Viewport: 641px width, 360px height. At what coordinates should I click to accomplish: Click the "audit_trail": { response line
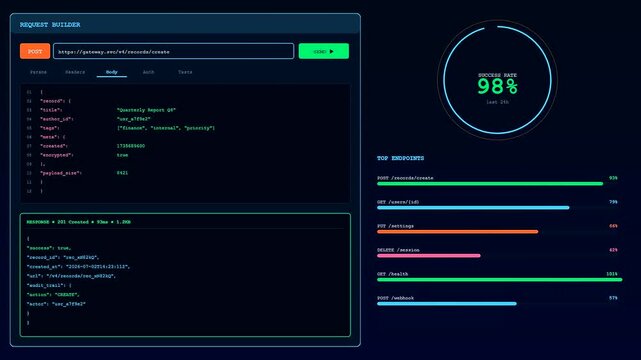coord(49,285)
